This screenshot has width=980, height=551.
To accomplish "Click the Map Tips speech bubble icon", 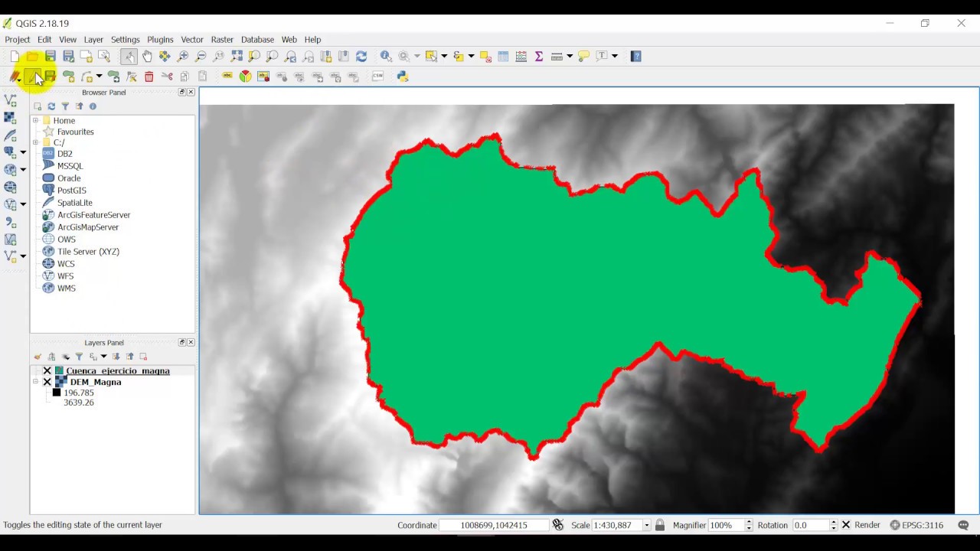I will 584,57.
